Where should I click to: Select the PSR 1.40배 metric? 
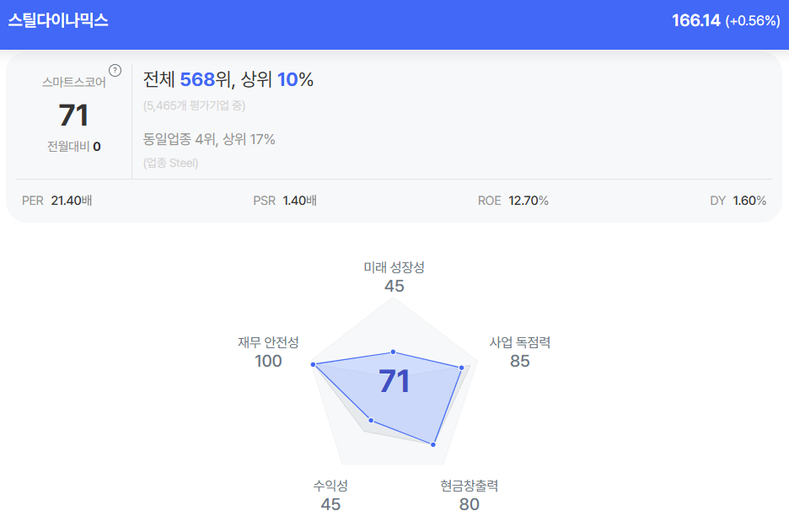285,201
